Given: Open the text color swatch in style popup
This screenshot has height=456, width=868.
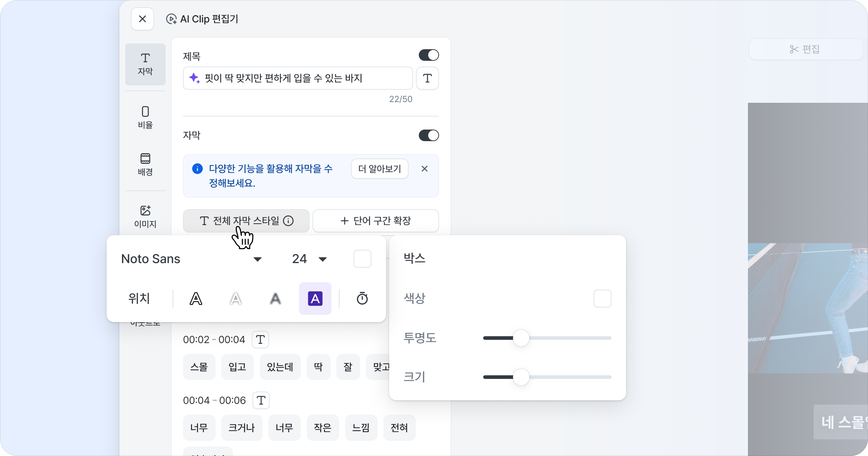Looking at the screenshot, I should pos(362,259).
